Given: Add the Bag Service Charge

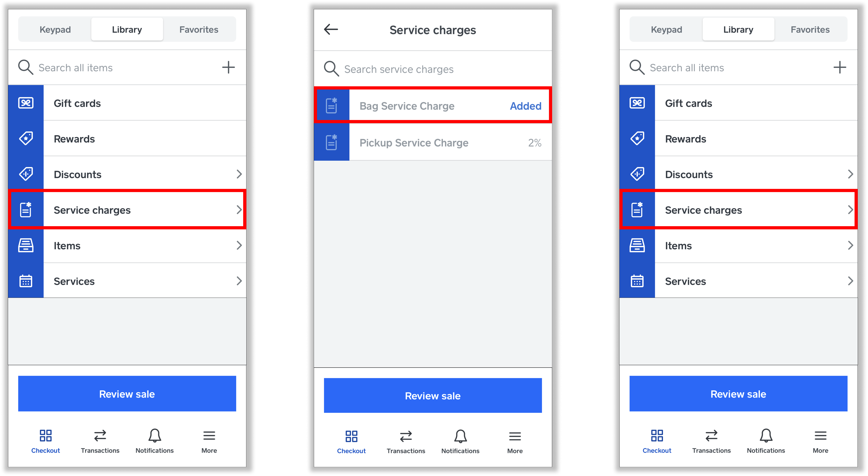Looking at the screenshot, I should [x=433, y=106].
